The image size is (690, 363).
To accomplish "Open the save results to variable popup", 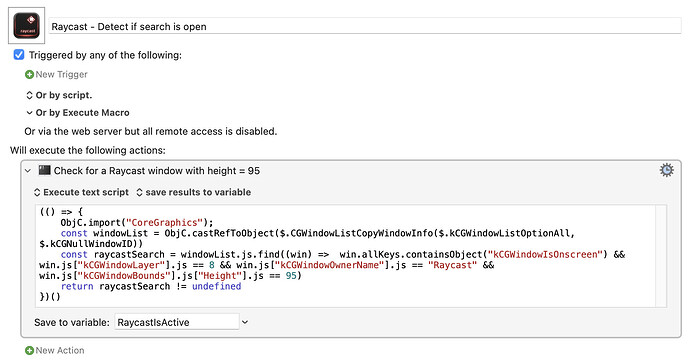I will (194, 192).
